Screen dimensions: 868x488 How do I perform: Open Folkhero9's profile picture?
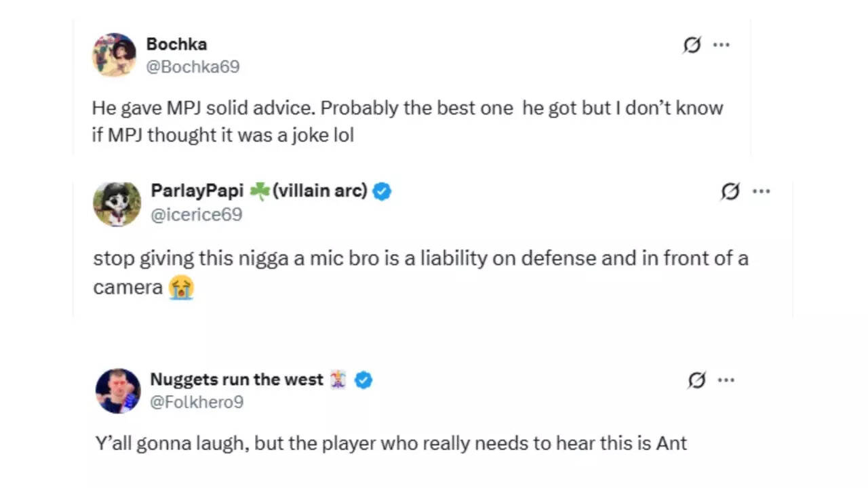pos(117,392)
